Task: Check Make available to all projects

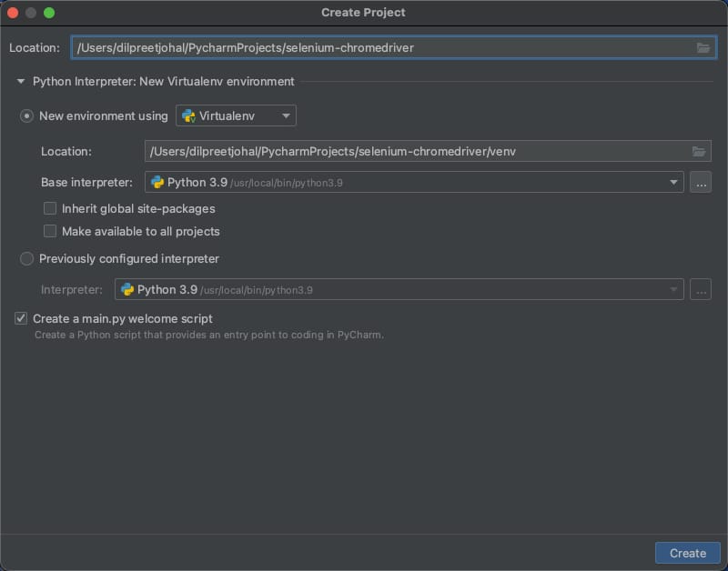Action: pos(50,231)
